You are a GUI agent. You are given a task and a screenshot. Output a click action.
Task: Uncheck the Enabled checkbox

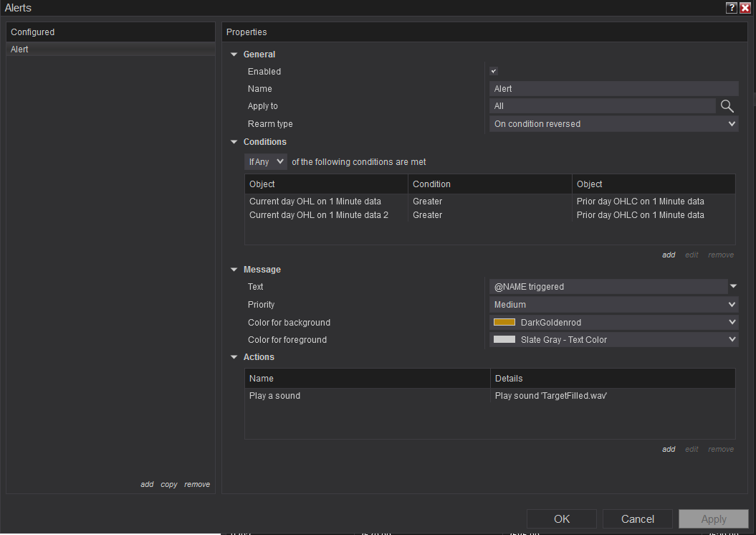(494, 72)
